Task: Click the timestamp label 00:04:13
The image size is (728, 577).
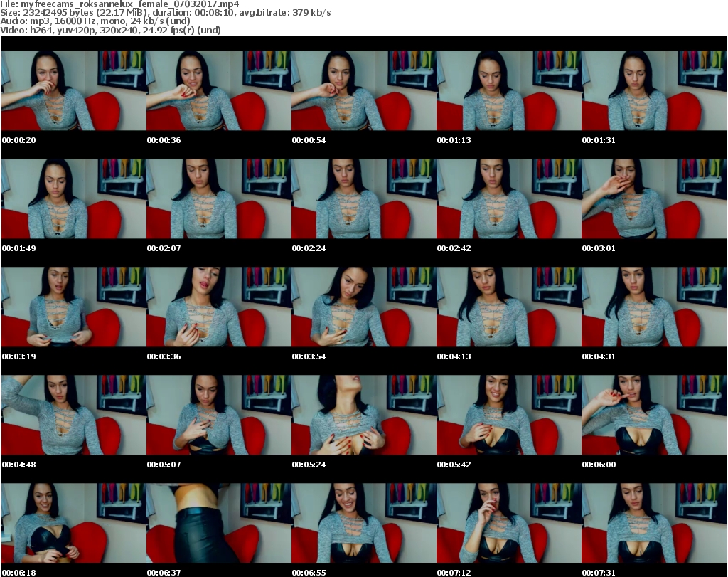Action: (x=454, y=356)
